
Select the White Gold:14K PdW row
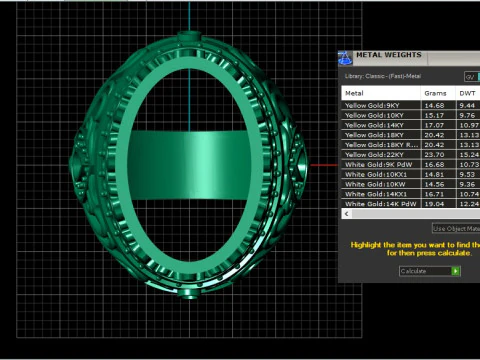[x=411, y=204]
